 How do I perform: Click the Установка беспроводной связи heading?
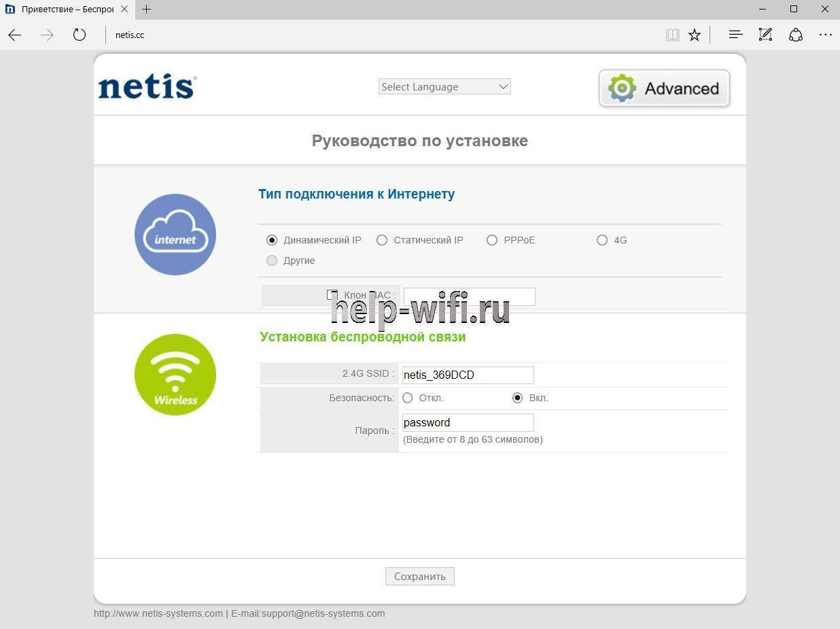pyautogui.click(x=363, y=337)
